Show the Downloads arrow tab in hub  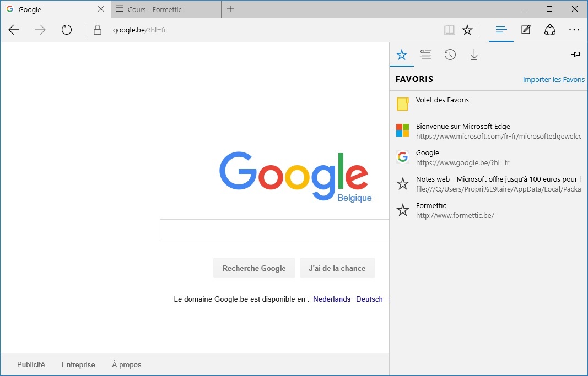(474, 55)
